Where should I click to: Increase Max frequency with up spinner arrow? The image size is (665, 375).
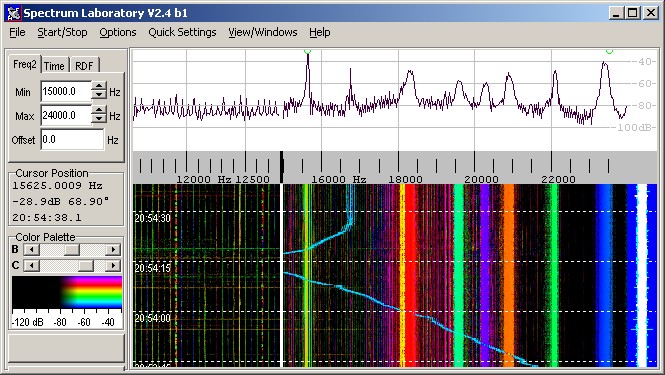pyautogui.click(x=99, y=110)
